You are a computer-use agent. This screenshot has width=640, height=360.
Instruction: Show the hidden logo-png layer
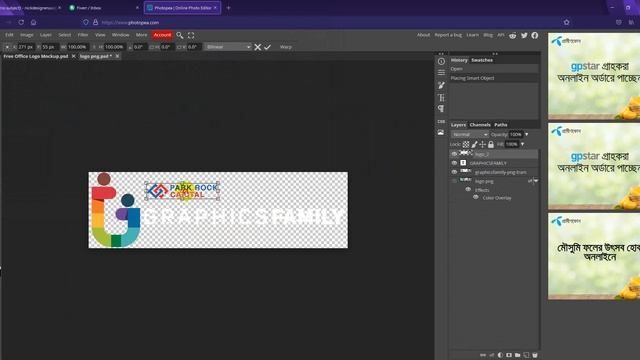coord(454,181)
